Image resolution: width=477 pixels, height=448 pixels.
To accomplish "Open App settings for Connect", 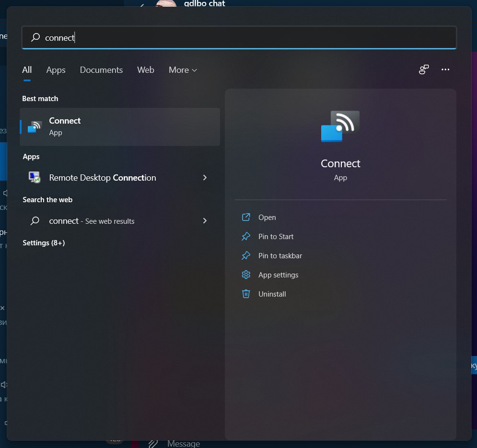I will pyautogui.click(x=279, y=275).
